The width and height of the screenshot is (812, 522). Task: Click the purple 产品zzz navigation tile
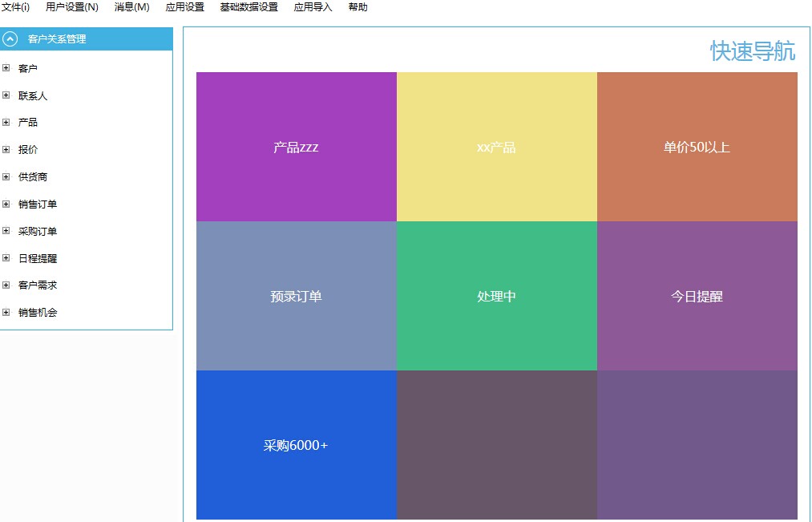(x=297, y=147)
